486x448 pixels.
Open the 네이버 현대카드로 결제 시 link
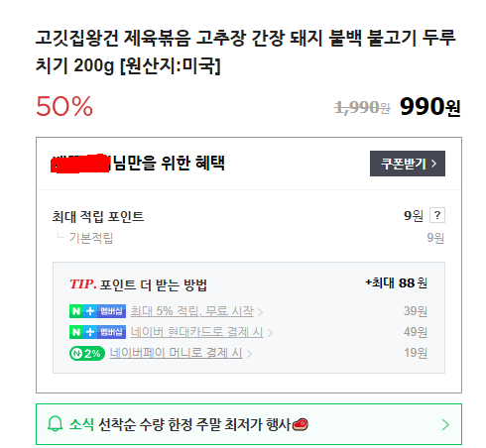(196, 332)
